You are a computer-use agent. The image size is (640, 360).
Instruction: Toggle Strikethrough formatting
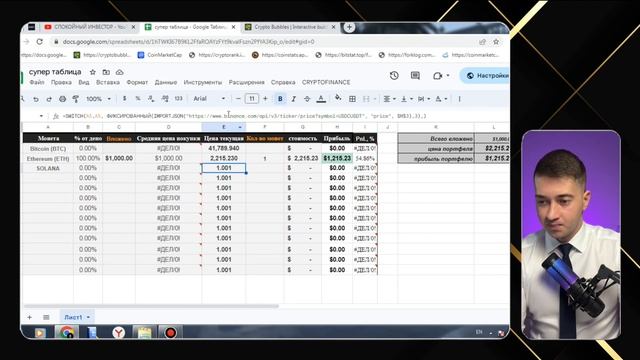tap(307, 98)
